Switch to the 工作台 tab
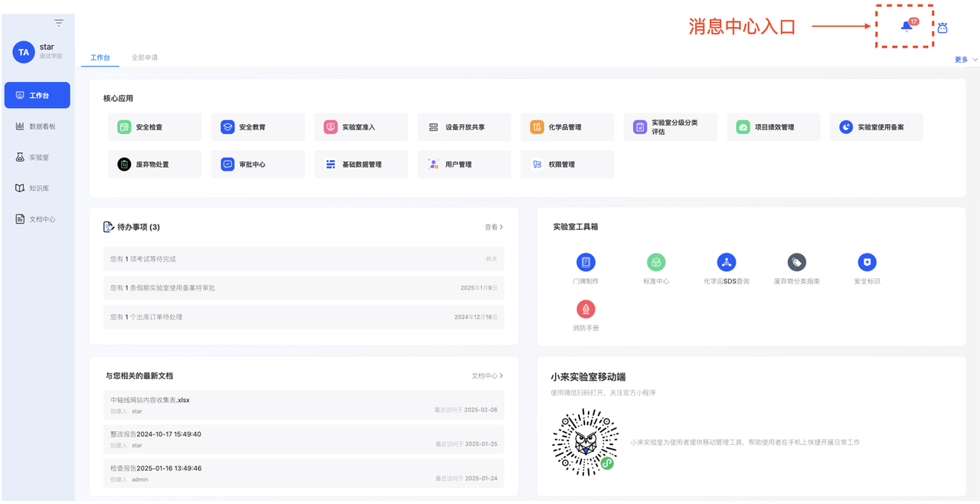The image size is (980, 504). coord(100,57)
